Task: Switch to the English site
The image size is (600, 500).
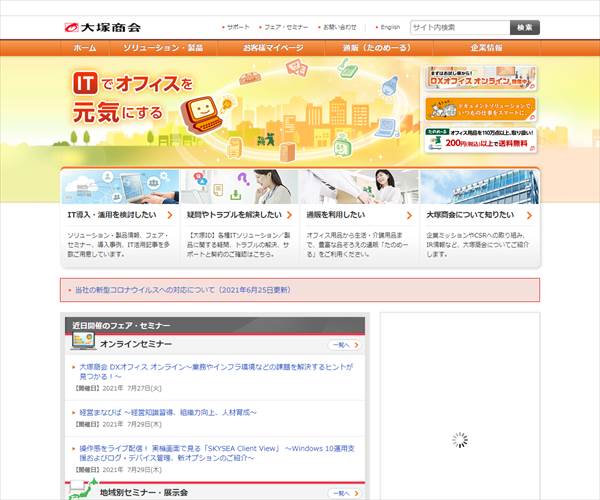Action: [390, 27]
